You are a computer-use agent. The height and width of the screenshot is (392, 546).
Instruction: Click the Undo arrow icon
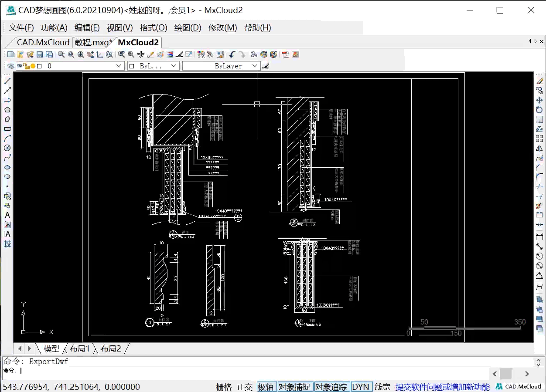point(232,54)
